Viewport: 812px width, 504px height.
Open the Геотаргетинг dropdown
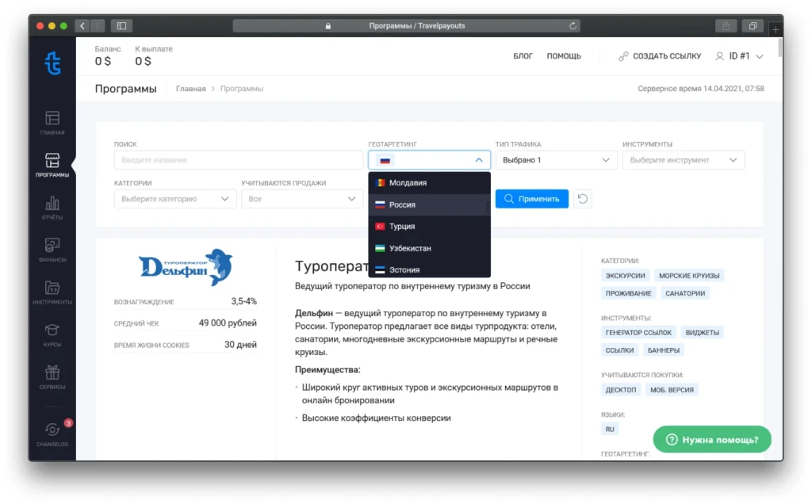tap(429, 160)
